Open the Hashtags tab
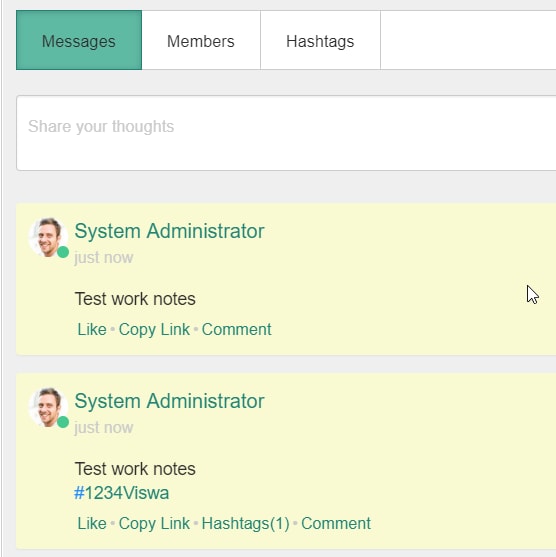This screenshot has width=556, height=557. click(320, 40)
